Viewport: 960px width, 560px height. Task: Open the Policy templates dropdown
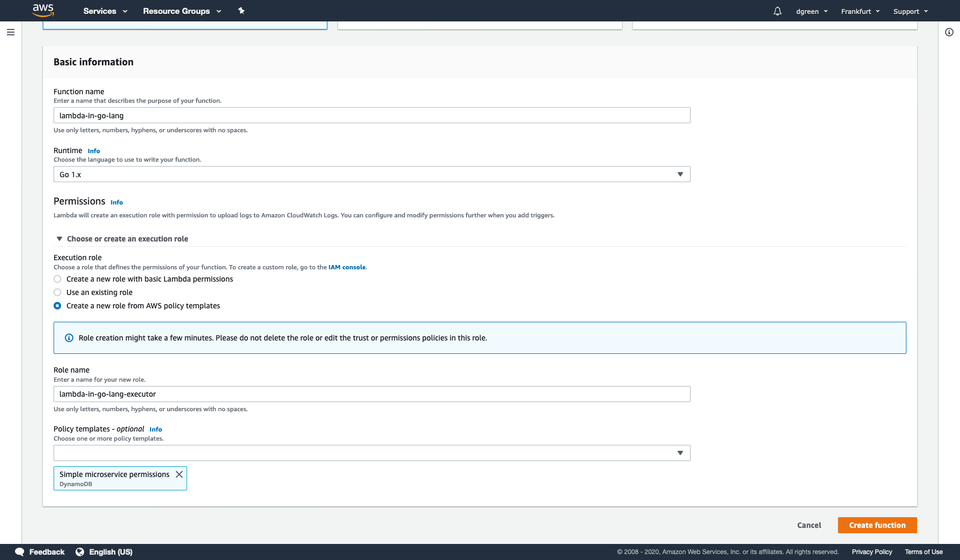[372, 453]
